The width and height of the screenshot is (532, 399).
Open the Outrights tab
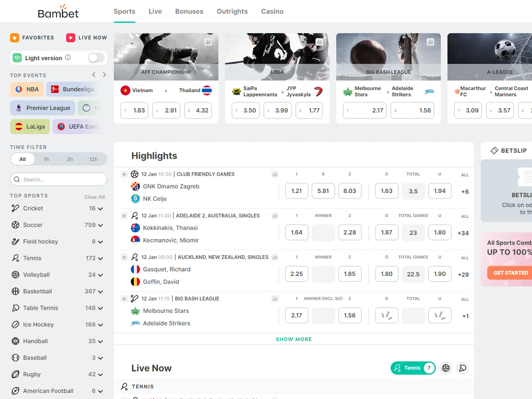click(232, 11)
